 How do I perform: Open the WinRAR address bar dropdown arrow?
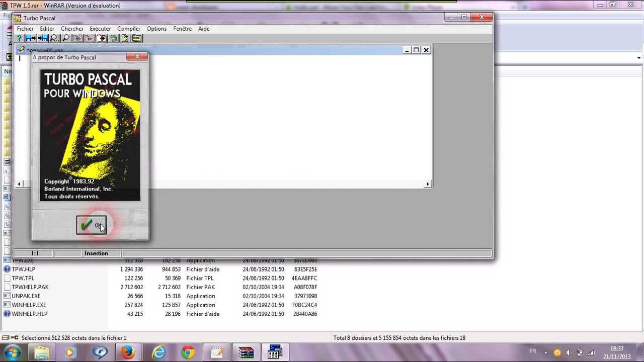point(639,58)
